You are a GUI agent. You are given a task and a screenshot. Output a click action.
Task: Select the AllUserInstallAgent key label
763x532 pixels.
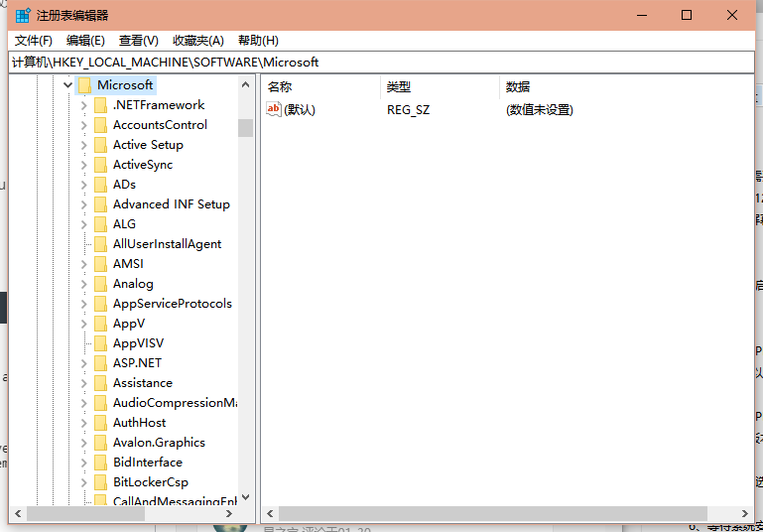167,244
